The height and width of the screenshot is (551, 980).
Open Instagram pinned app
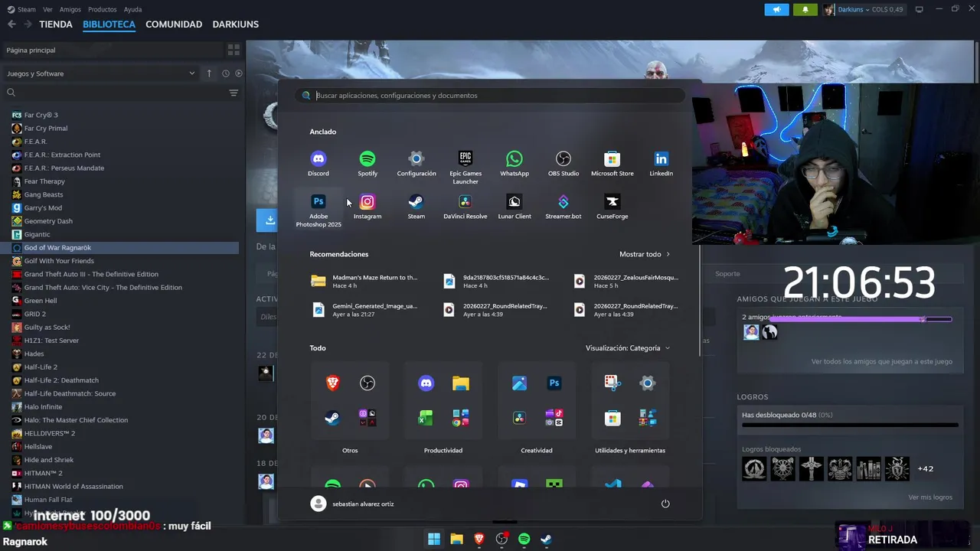pyautogui.click(x=367, y=207)
